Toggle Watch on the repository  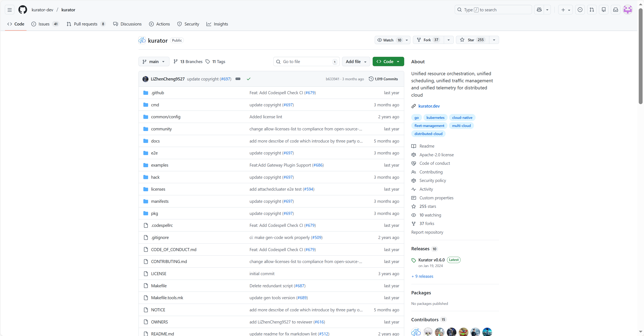tap(388, 40)
